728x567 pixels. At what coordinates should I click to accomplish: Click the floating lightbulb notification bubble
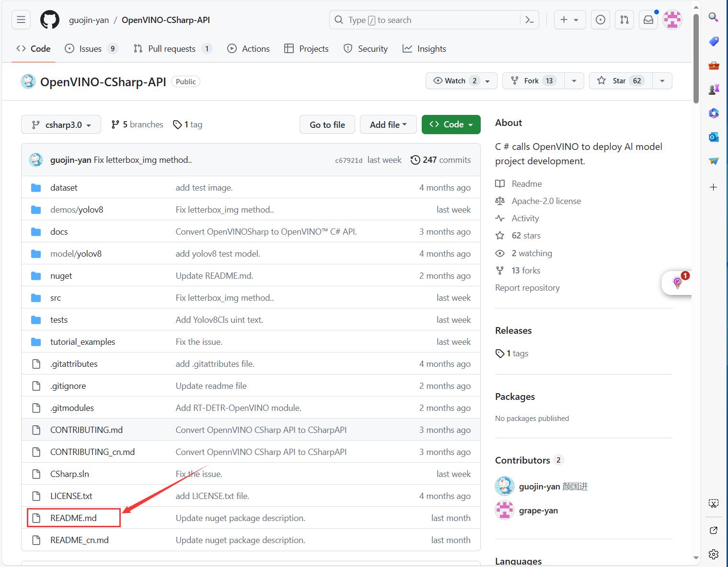(677, 282)
